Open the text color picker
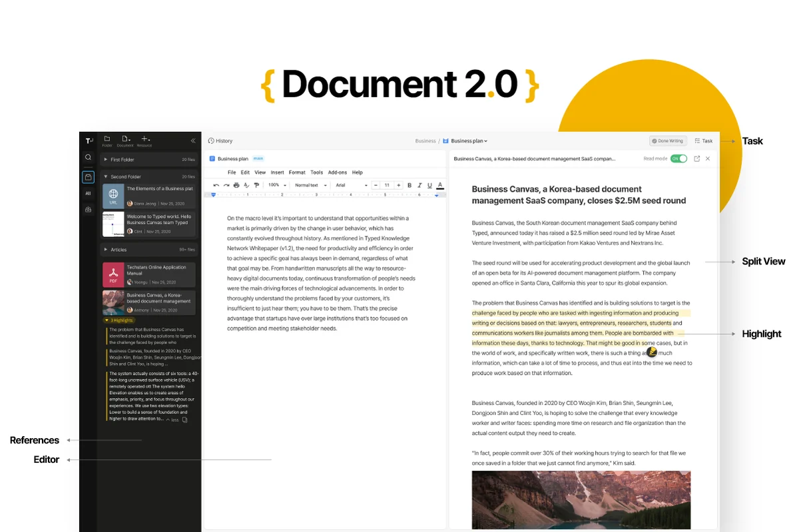 coord(440,185)
